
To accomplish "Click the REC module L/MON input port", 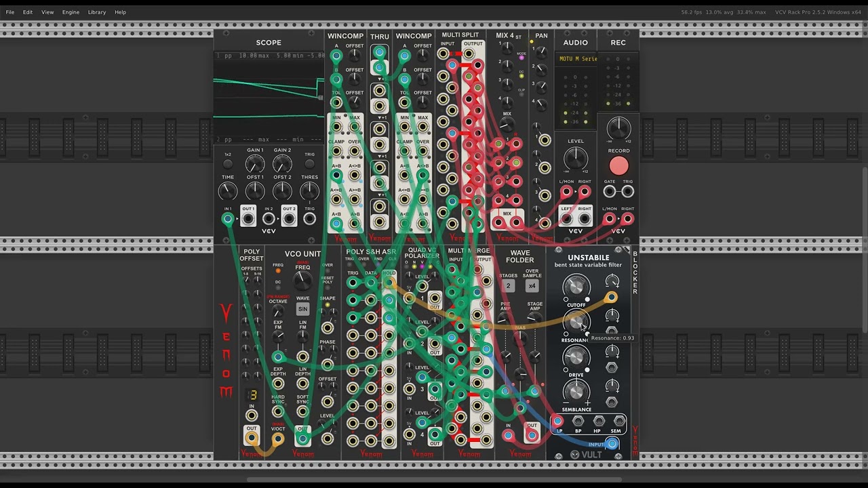I will point(609,219).
